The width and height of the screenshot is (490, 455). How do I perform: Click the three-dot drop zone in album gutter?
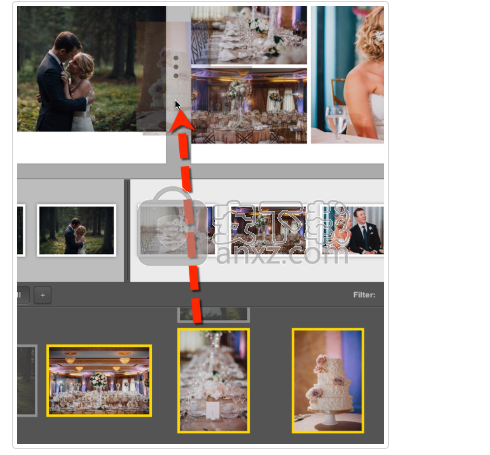[x=176, y=67]
